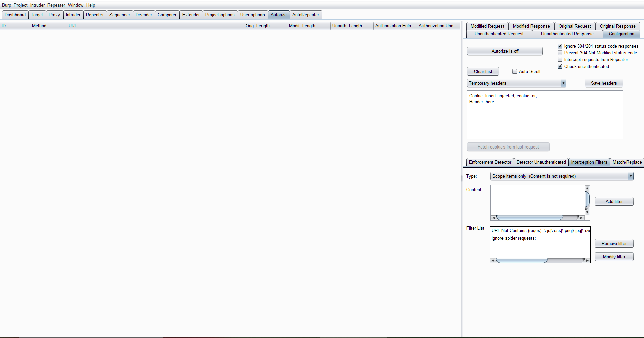644x338 pixels.
Task: Enable the Auto Scroll checkbox
Action: (515, 71)
